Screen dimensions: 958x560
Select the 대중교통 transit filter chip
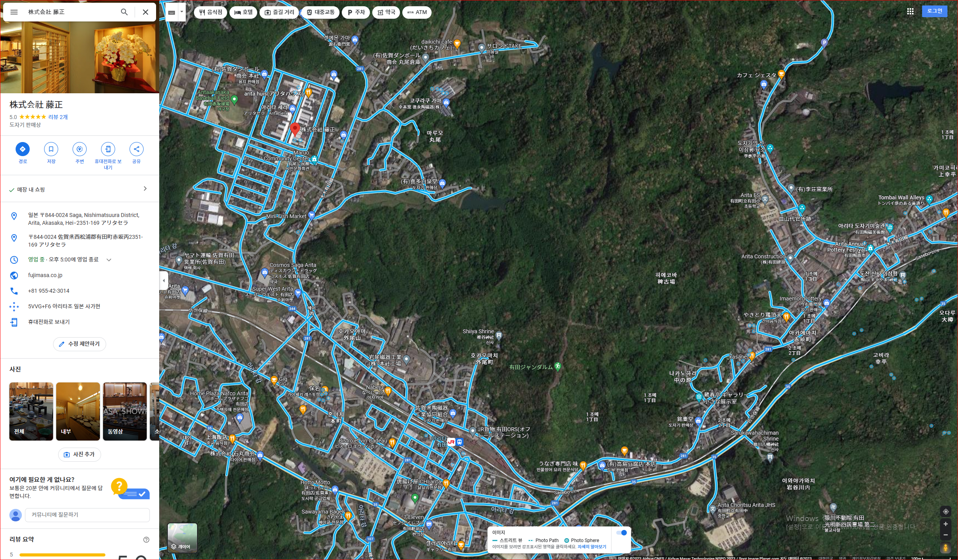tap(320, 12)
